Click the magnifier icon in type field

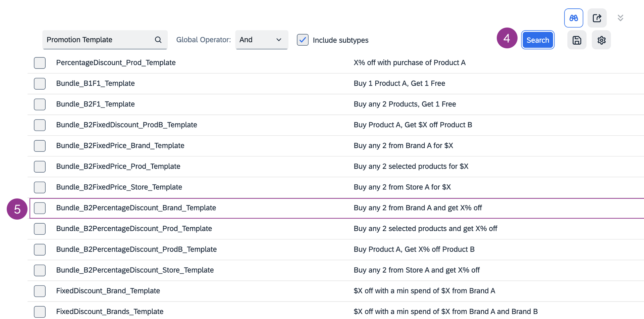[x=158, y=40]
